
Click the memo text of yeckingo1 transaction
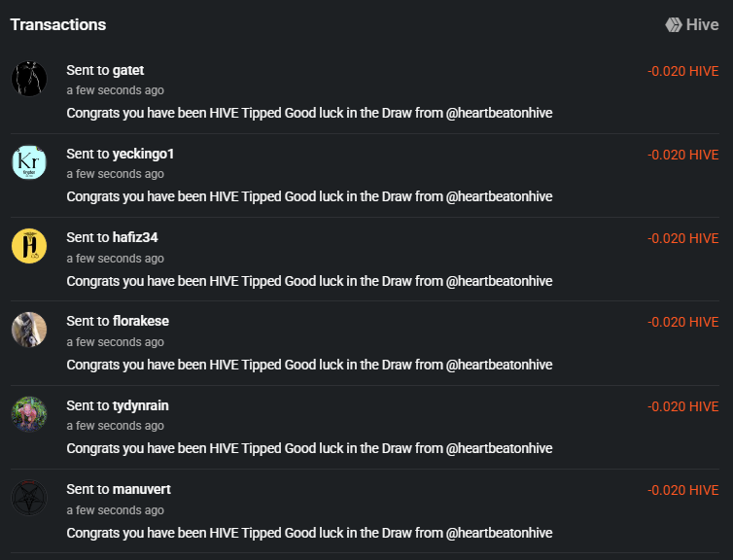tap(309, 196)
